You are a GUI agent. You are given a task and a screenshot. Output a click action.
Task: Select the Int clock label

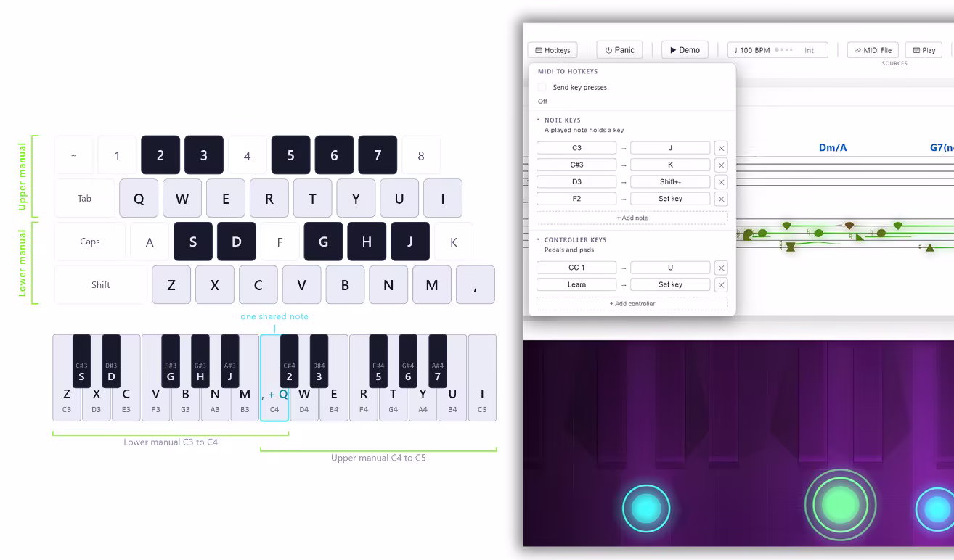pos(810,50)
